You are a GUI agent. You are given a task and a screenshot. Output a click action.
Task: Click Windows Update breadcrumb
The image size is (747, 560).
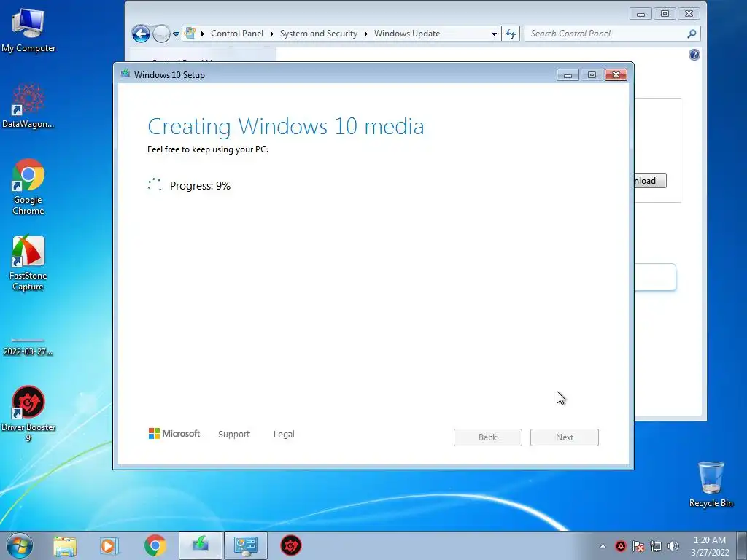coord(407,34)
